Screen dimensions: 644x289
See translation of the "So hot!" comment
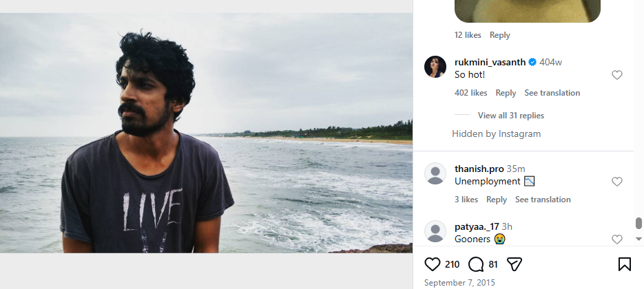coord(552,93)
